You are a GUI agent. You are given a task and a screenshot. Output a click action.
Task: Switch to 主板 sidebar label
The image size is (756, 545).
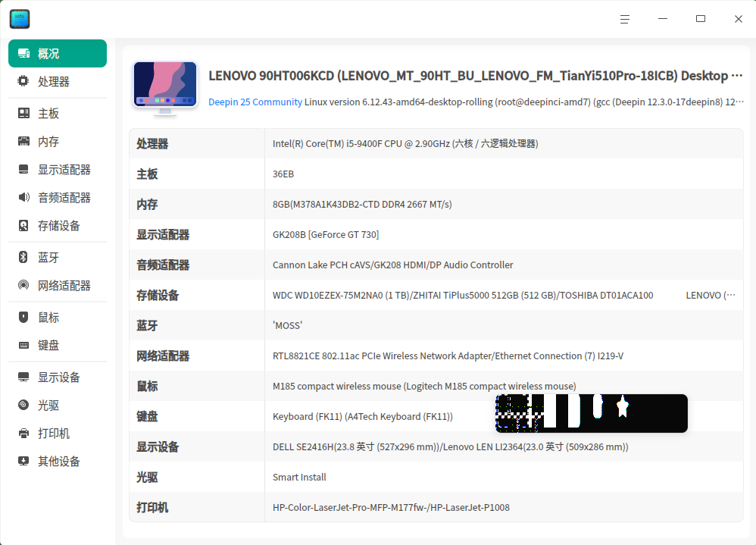(48, 114)
